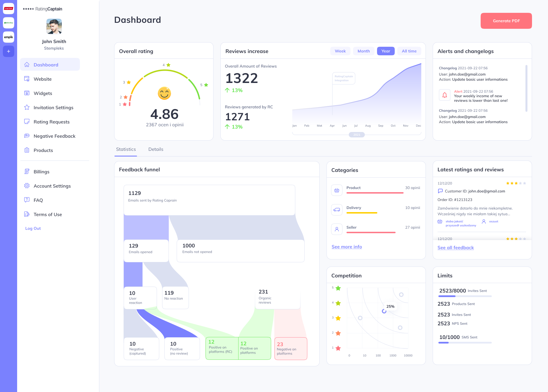548x392 pixels.
Task: Click the Delivery category car icon
Action: click(337, 210)
